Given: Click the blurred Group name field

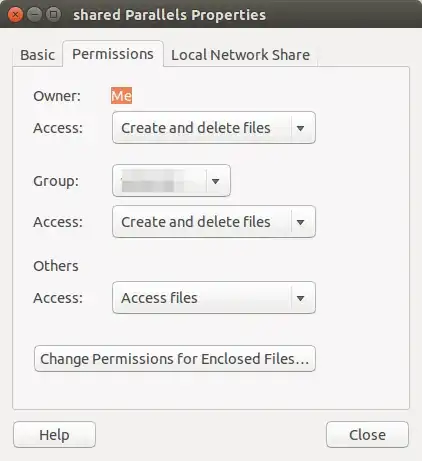Looking at the screenshot, I should (x=160, y=181).
